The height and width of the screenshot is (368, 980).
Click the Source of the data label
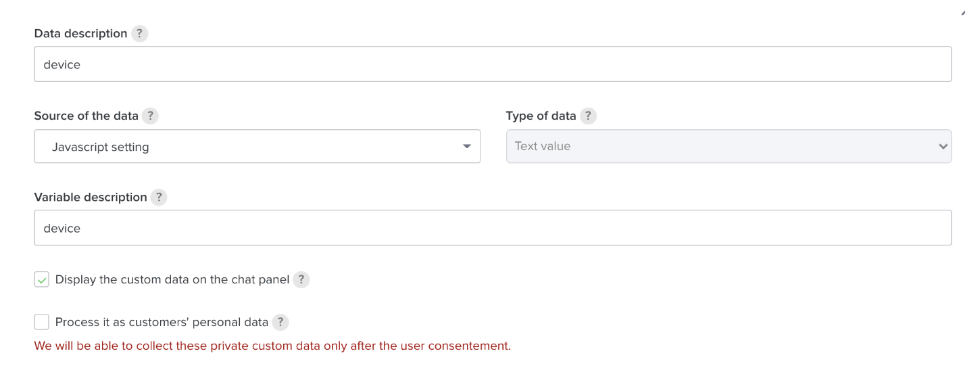86,116
